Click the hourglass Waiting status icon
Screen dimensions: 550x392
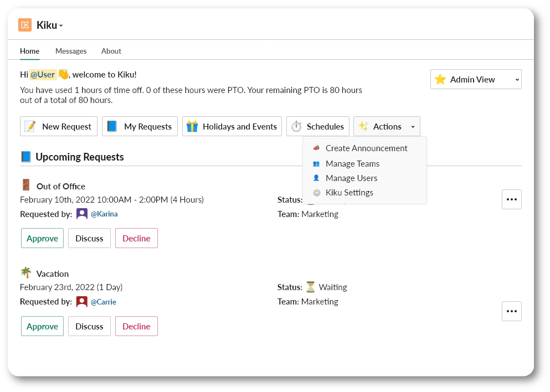click(x=310, y=287)
